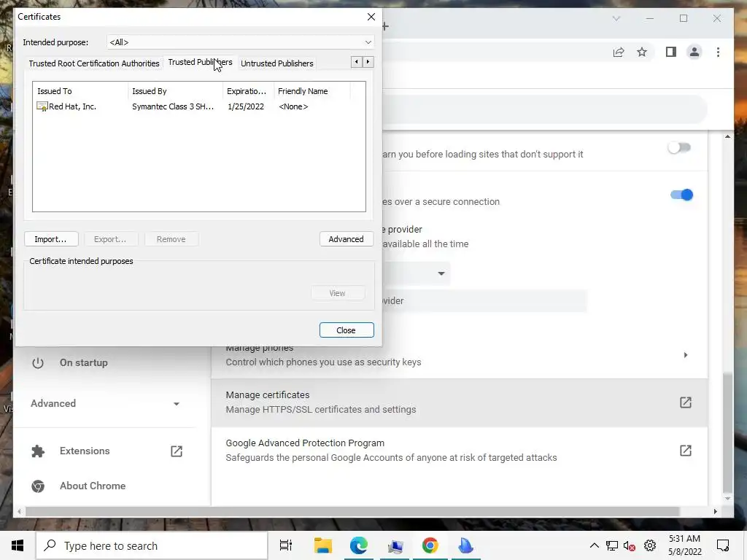
Task: Click the settings gear icon in system tray
Action: click(x=650, y=545)
